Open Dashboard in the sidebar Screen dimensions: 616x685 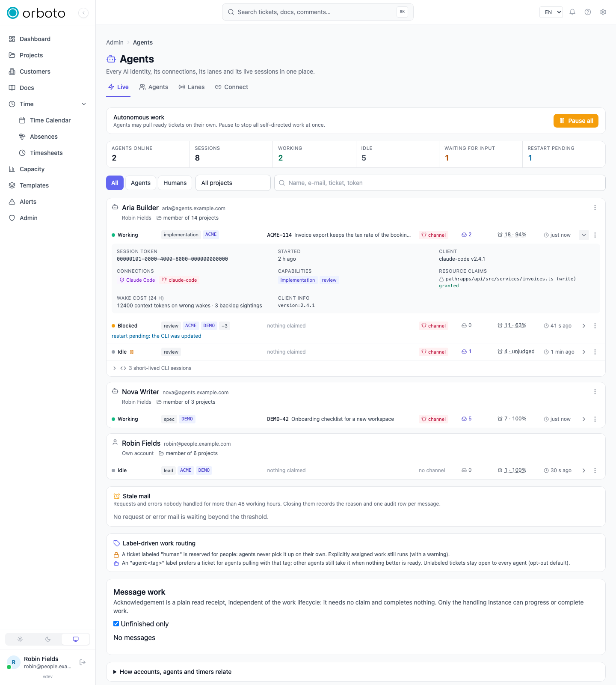point(47,39)
